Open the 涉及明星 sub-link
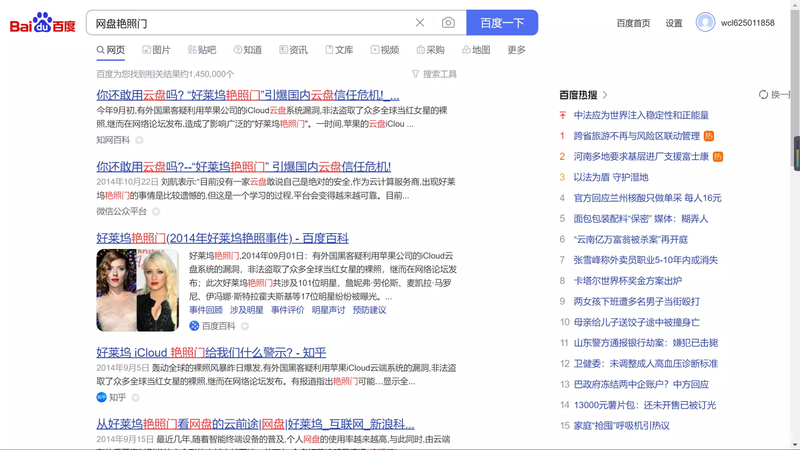Viewport: 800px width, 450px height. tap(246, 310)
